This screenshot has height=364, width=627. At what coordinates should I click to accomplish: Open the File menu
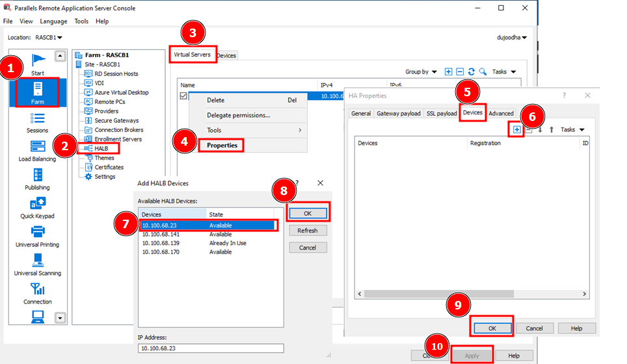point(8,21)
